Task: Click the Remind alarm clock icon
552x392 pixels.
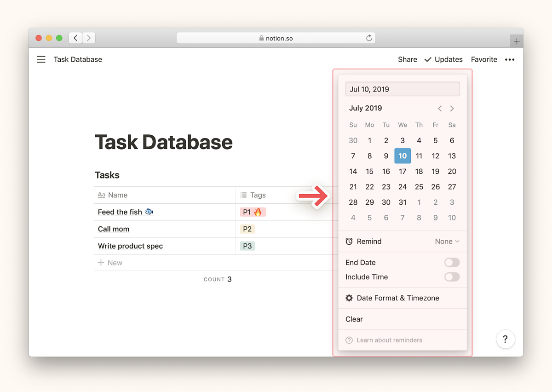Action: (349, 242)
